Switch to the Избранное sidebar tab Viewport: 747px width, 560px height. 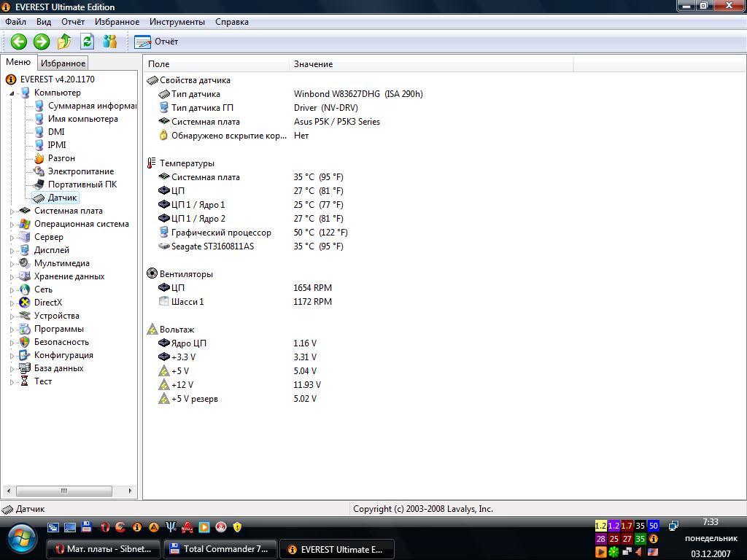(63, 63)
